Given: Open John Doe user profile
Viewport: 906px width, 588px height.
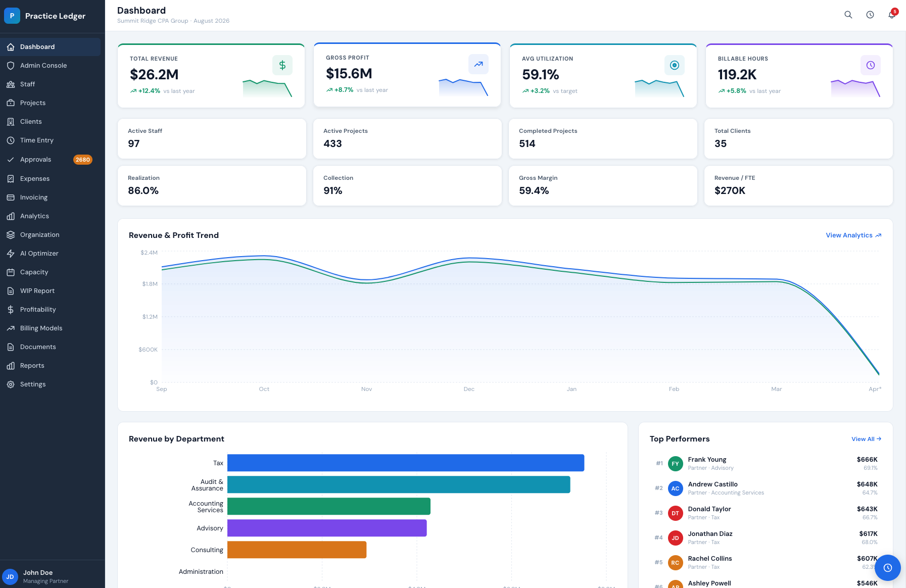Looking at the screenshot, I should point(53,576).
